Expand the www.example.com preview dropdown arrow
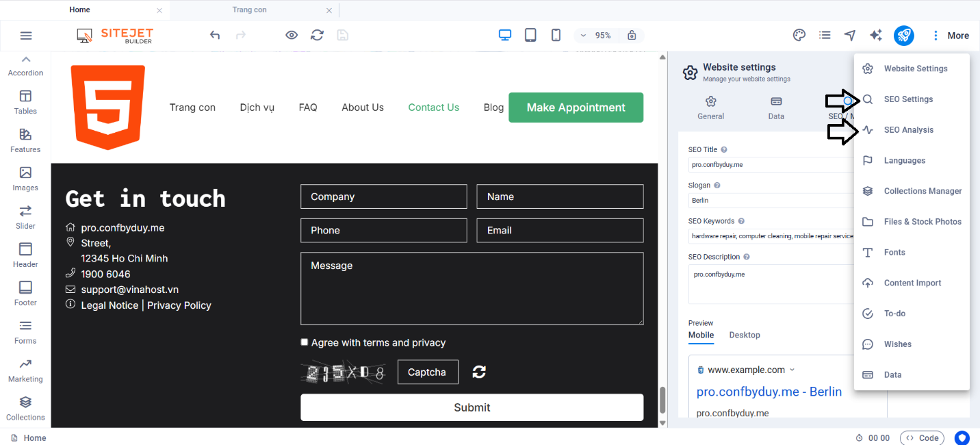Screen dimensions: 980x445 pyautogui.click(x=792, y=370)
